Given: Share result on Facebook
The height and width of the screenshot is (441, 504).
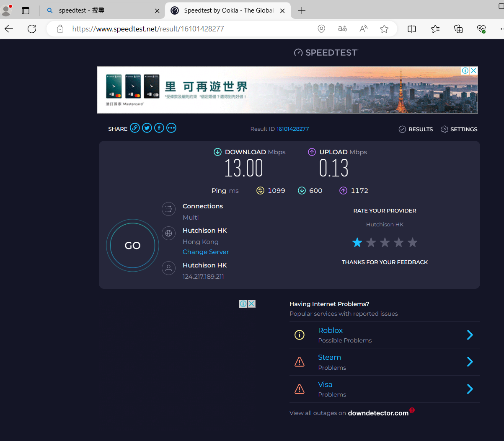Looking at the screenshot, I should pos(159,128).
